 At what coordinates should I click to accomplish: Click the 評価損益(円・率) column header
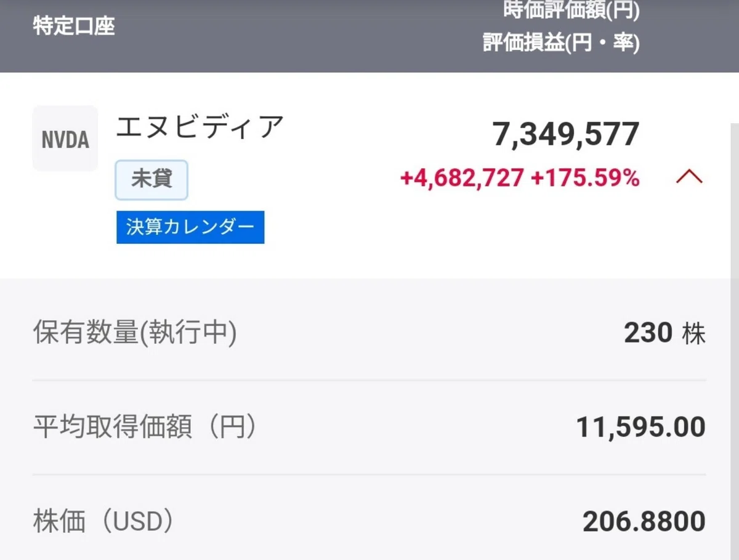click(561, 43)
